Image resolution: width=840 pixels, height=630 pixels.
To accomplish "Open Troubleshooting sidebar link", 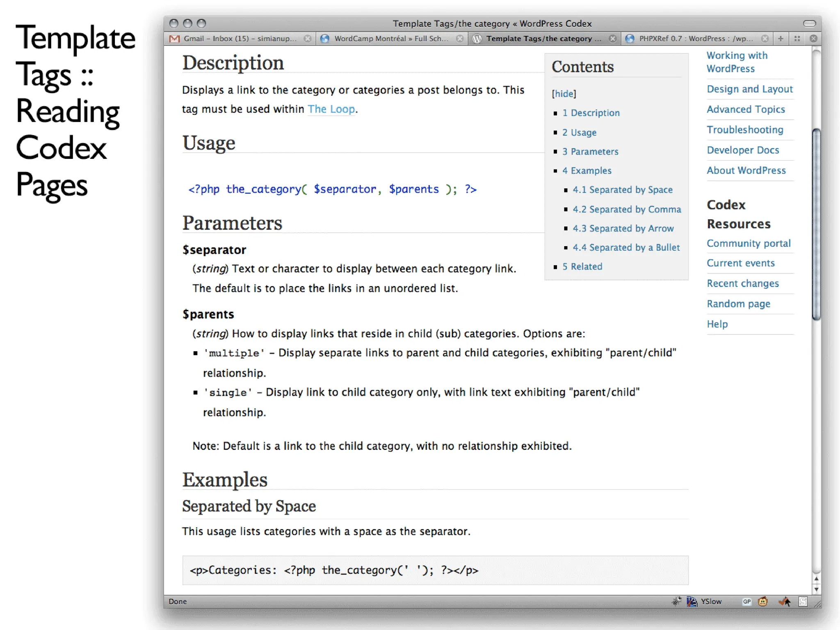I will coord(745,130).
